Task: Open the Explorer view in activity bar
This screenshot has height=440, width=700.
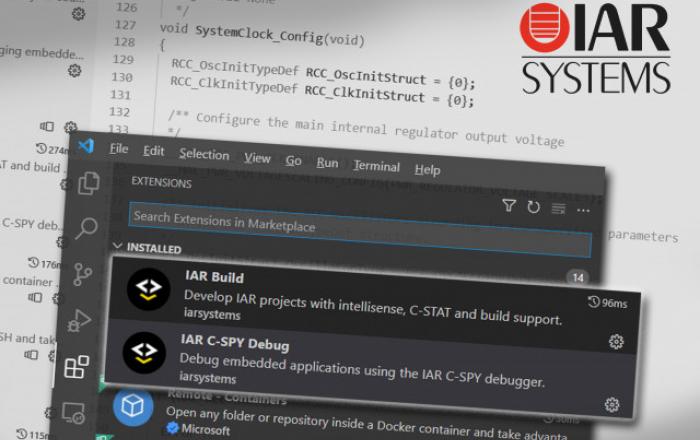Action: coord(89,183)
